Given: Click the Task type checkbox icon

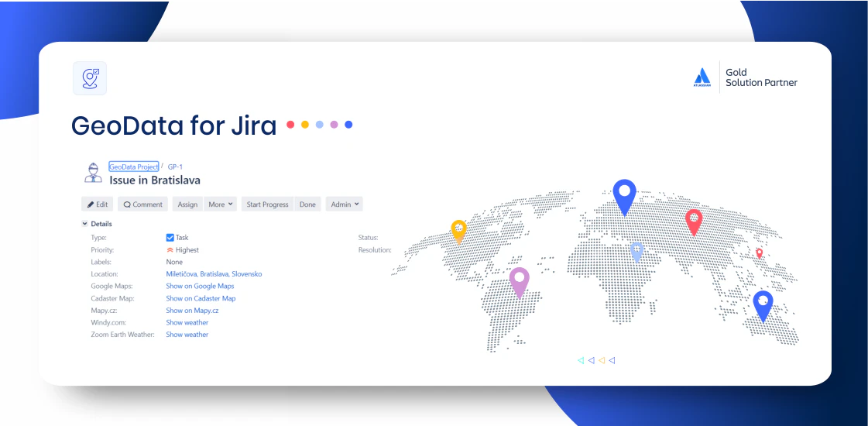Looking at the screenshot, I should point(170,238).
